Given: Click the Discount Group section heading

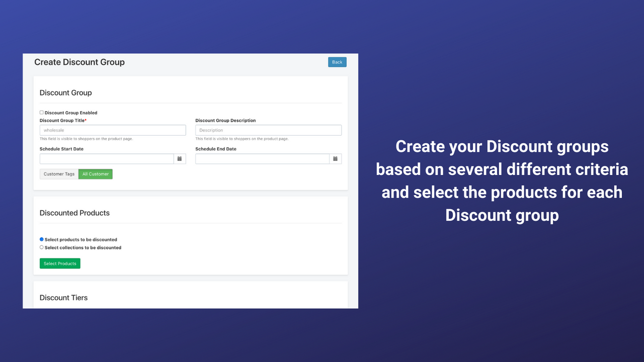Looking at the screenshot, I should 65,93.
